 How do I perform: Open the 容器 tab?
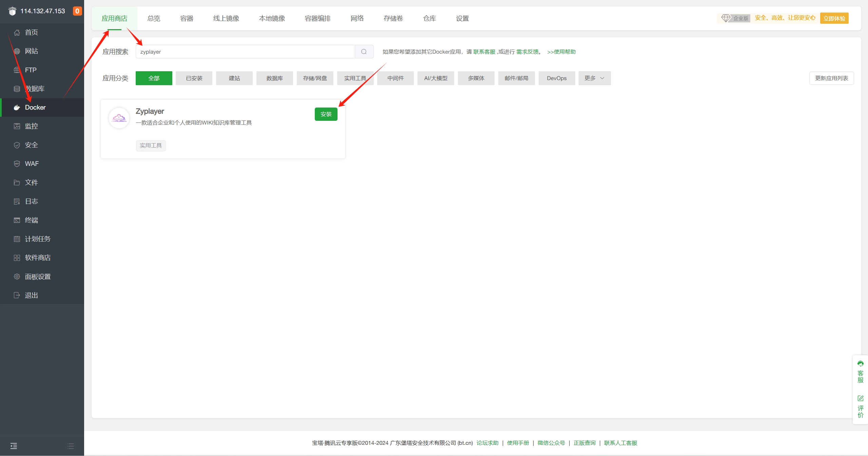[187, 18]
